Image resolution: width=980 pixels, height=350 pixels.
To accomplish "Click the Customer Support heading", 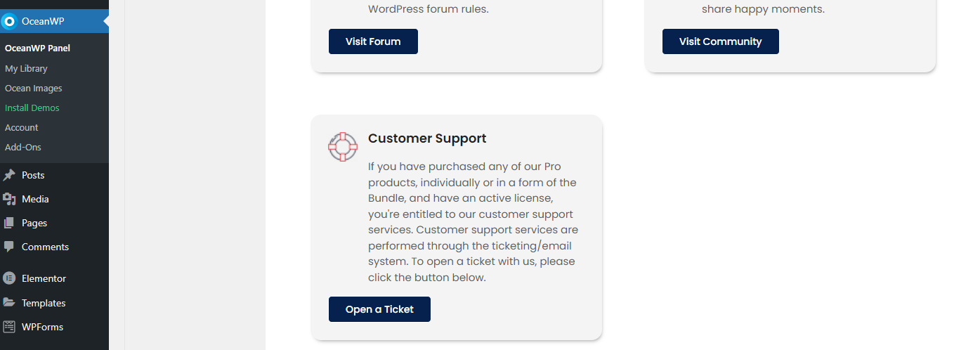I will 427,138.
